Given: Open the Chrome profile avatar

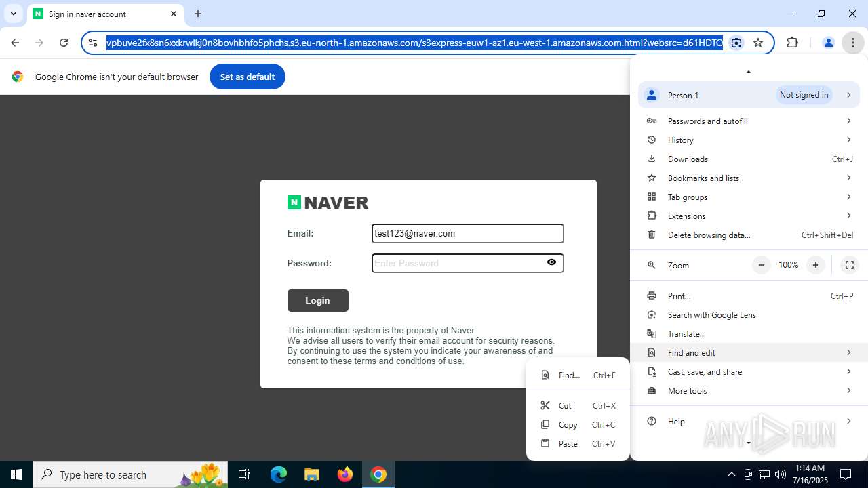Looking at the screenshot, I should [x=828, y=43].
